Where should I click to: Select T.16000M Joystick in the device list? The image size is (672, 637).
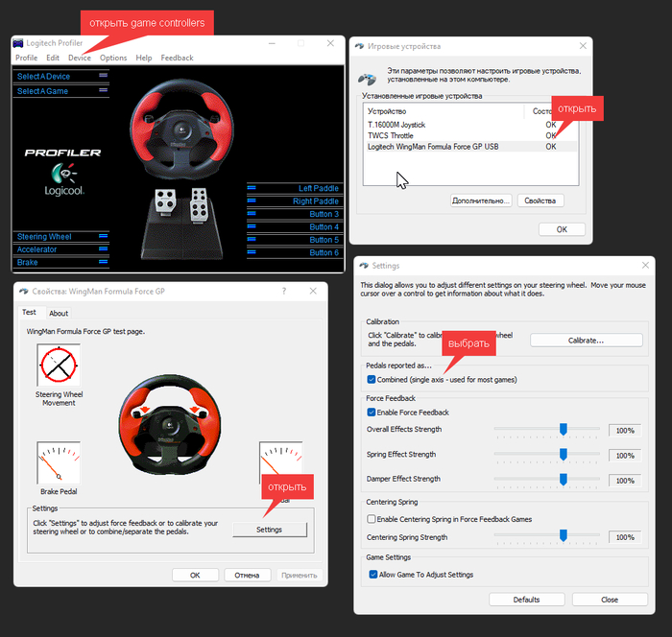point(470,125)
